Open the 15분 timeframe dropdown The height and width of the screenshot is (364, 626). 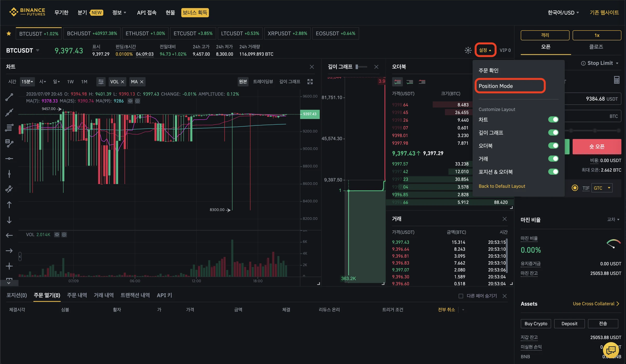[x=27, y=82]
